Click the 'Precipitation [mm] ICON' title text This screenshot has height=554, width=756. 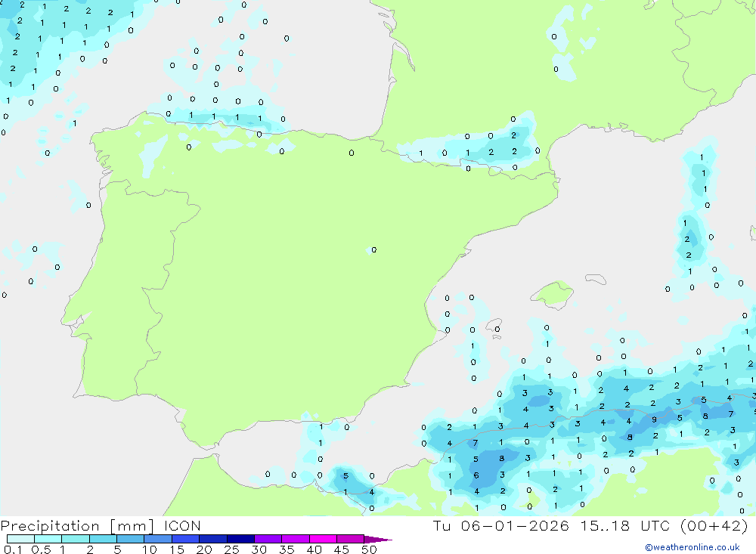[101, 525]
